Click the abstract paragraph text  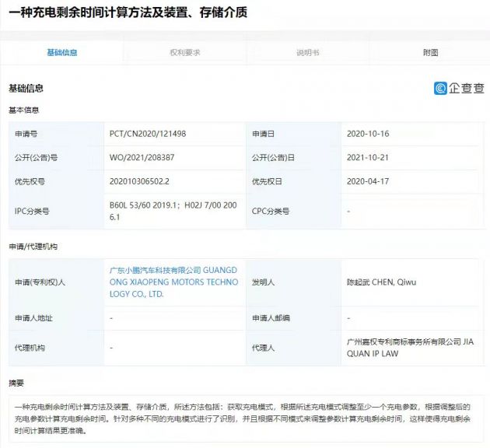click(242, 418)
